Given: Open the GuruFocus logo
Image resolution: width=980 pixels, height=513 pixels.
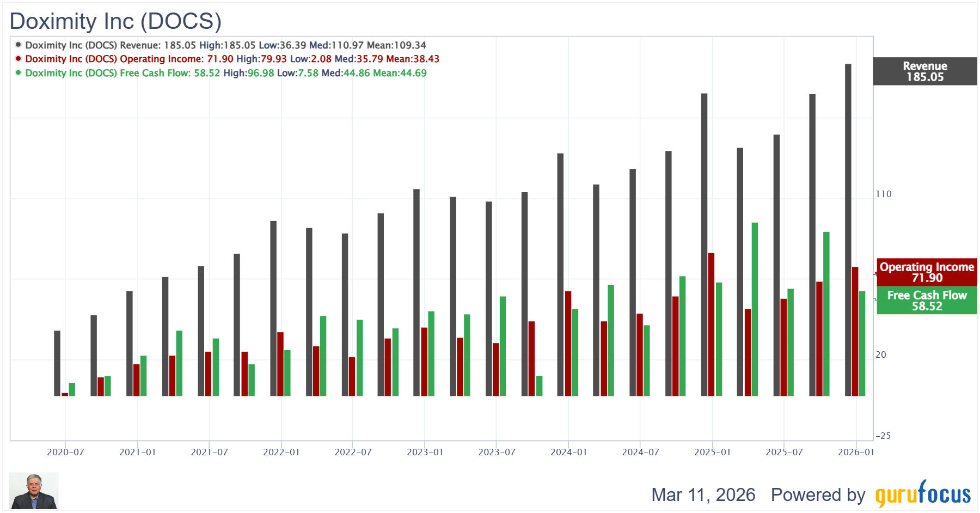Looking at the screenshot, I should click(x=923, y=493).
